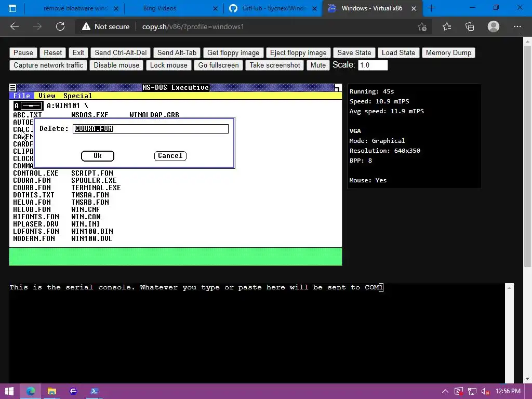Select SPOOLER.EXE in file list
This screenshot has height=399, width=532.
pos(94,180)
